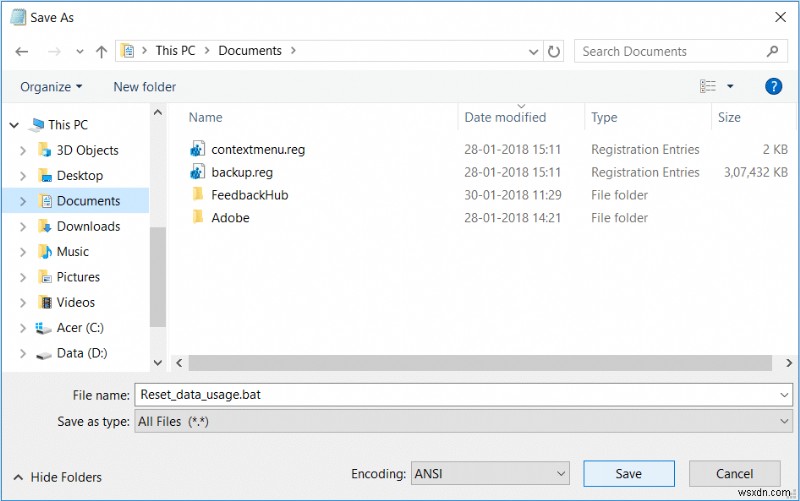
Task: Select Music in the sidebar
Action: pyautogui.click(x=72, y=252)
